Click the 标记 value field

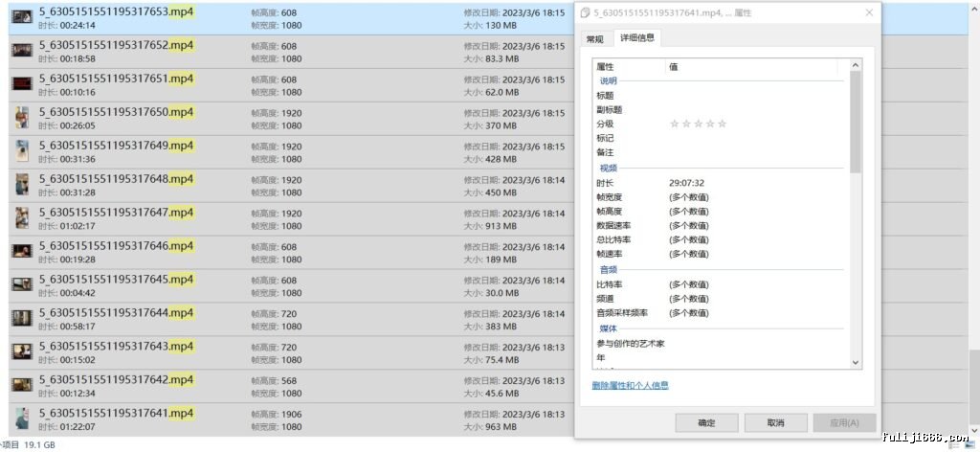[x=755, y=138]
